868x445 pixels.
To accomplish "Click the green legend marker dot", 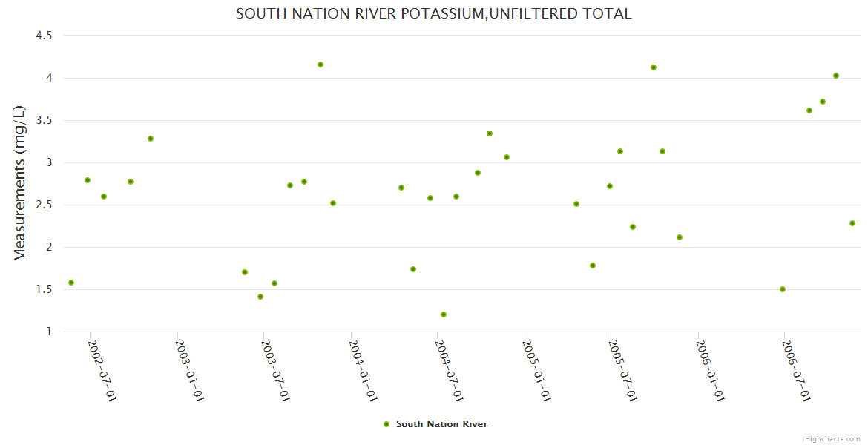I will [386, 424].
